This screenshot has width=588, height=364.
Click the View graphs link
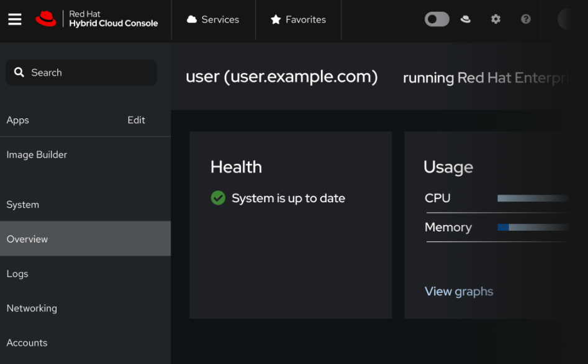[x=459, y=291]
